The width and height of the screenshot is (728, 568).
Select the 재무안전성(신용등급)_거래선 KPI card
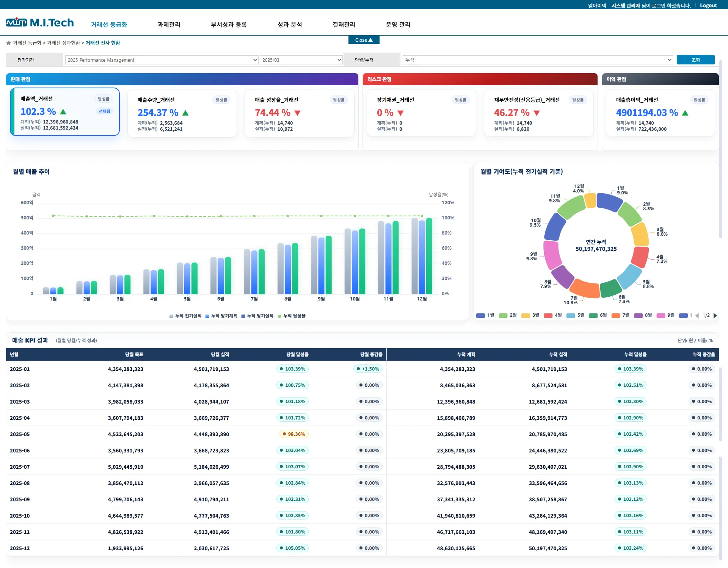(x=539, y=113)
